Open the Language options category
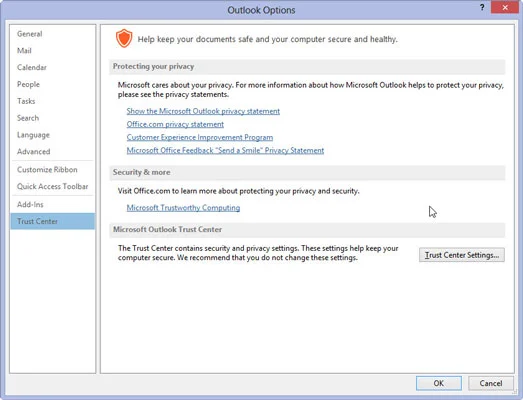 tap(33, 135)
